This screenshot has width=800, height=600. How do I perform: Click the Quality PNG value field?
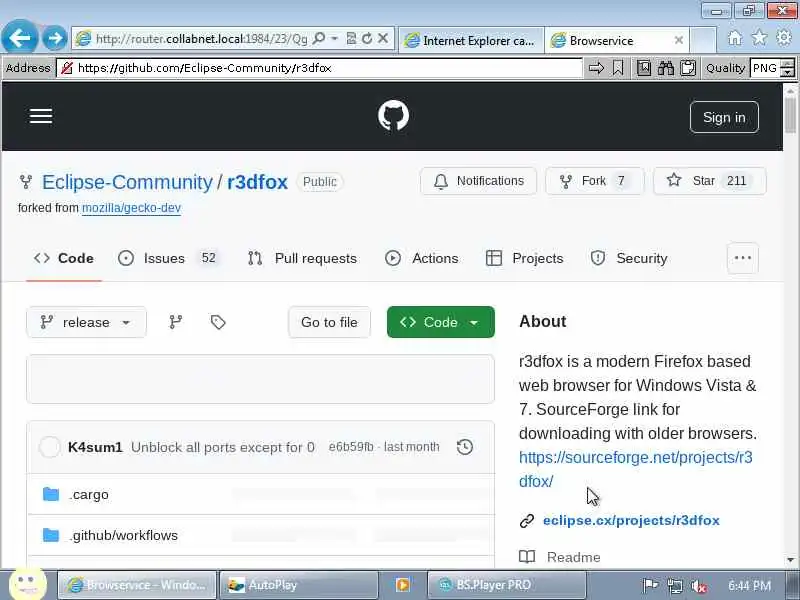pyautogui.click(x=765, y=68)
